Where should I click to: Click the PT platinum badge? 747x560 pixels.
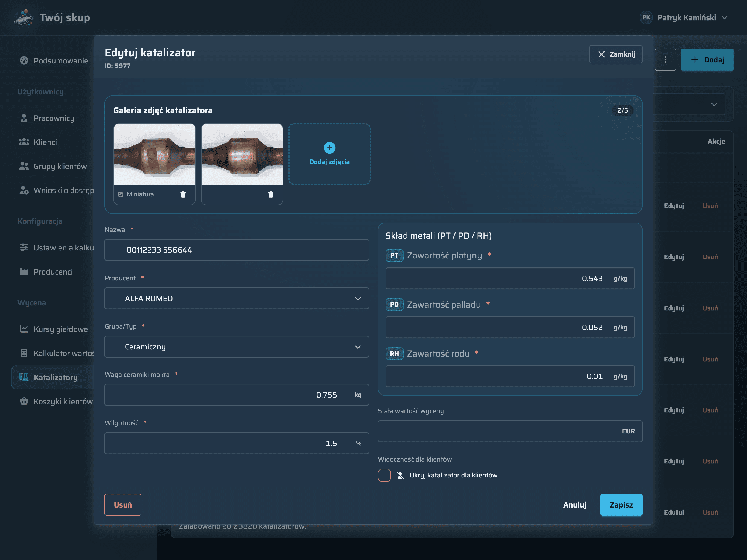395,255
